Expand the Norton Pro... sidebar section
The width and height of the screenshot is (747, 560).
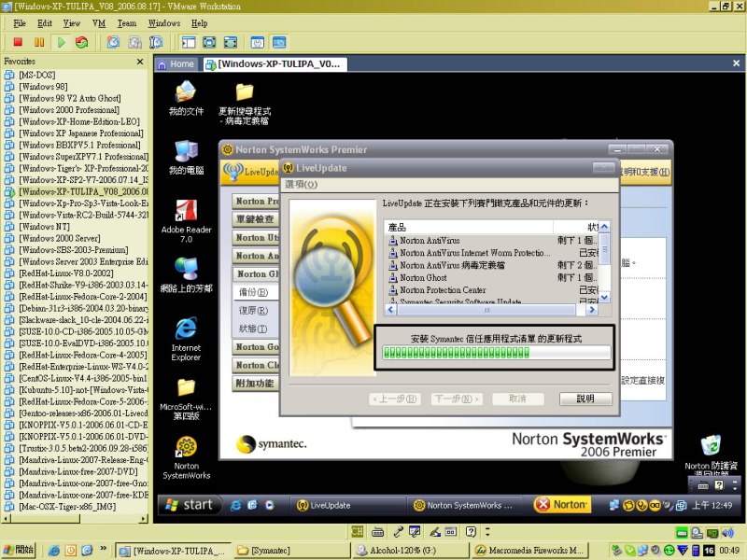[x=256, y=202]
